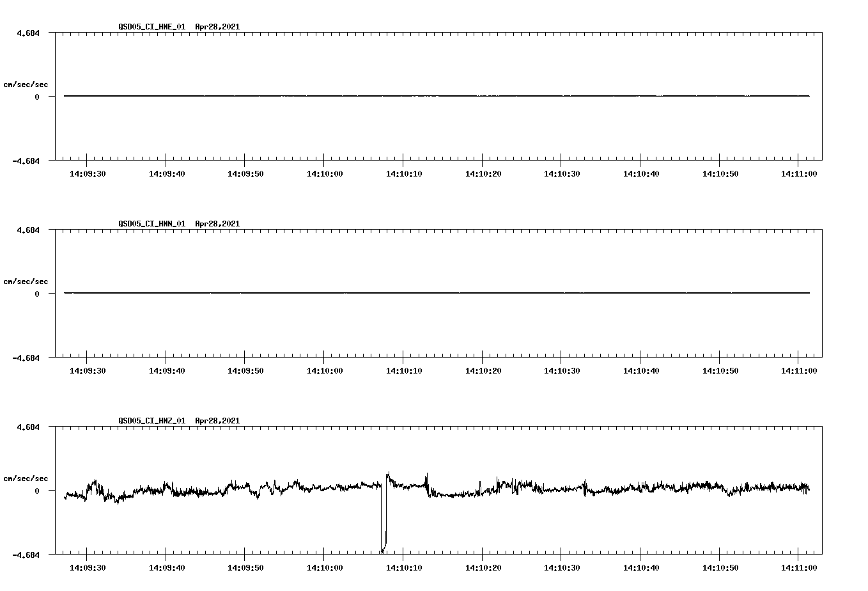Click the Apr28,2021 date on the HNZ plot
Viewport: 868px width, 591px height.
click(217, 421)
